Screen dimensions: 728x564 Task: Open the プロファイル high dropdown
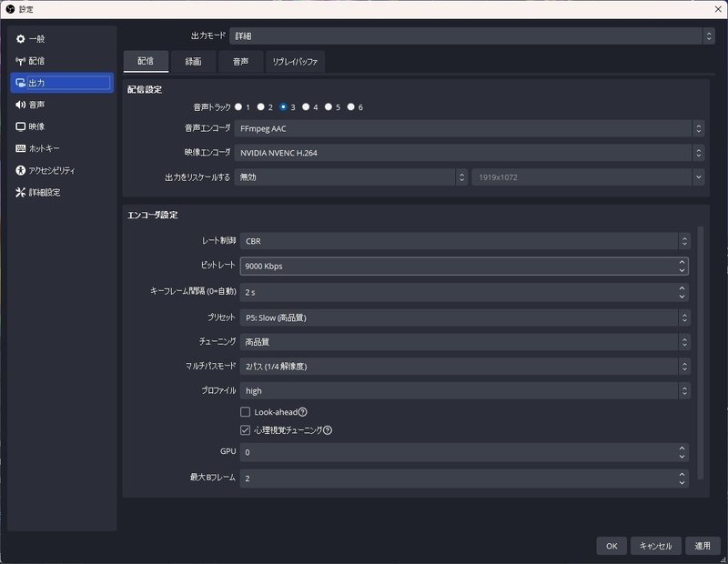465,390
